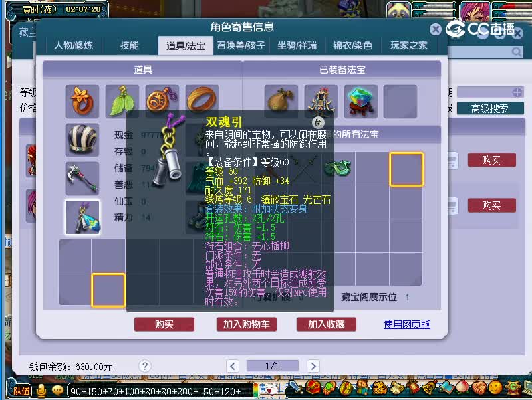Image resolution: width=532 pixels, height=400 pixels.
Task: Open the smiley face icon in bottom bar
Action: click(495, 387)
